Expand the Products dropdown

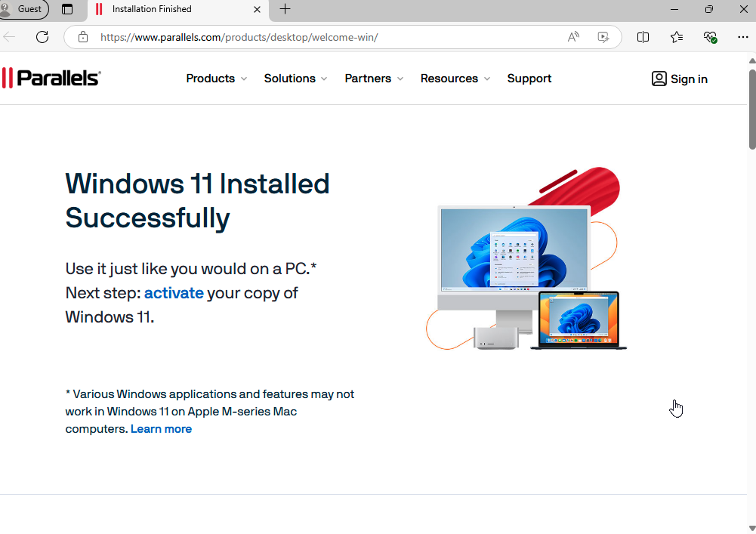[216, 79]
